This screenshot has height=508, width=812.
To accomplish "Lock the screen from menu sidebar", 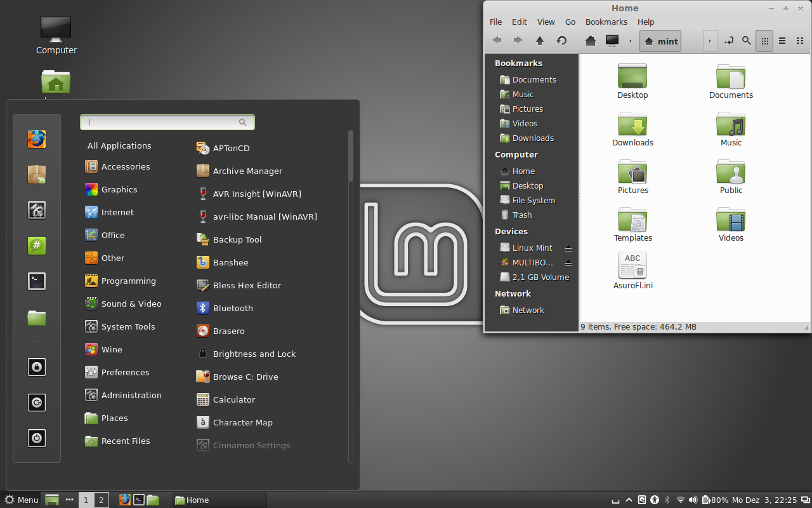I will (x=37, y=367).
